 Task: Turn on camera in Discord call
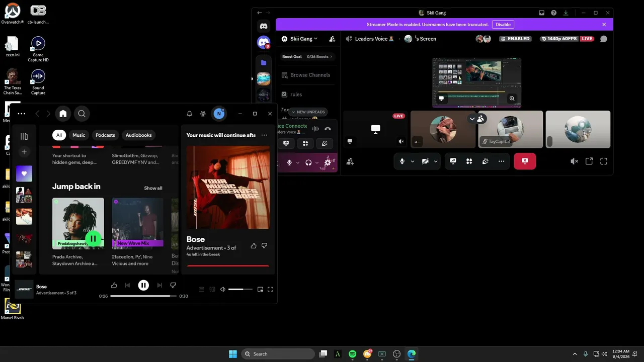[x=425, y=161]
